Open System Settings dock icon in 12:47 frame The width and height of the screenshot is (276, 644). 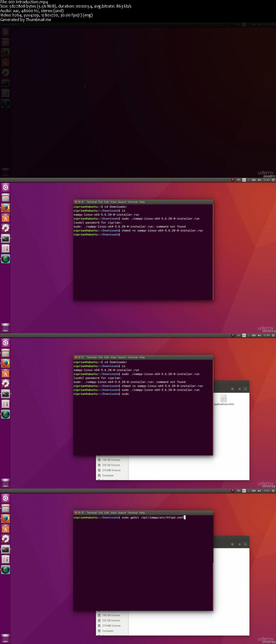click(5, 228)
